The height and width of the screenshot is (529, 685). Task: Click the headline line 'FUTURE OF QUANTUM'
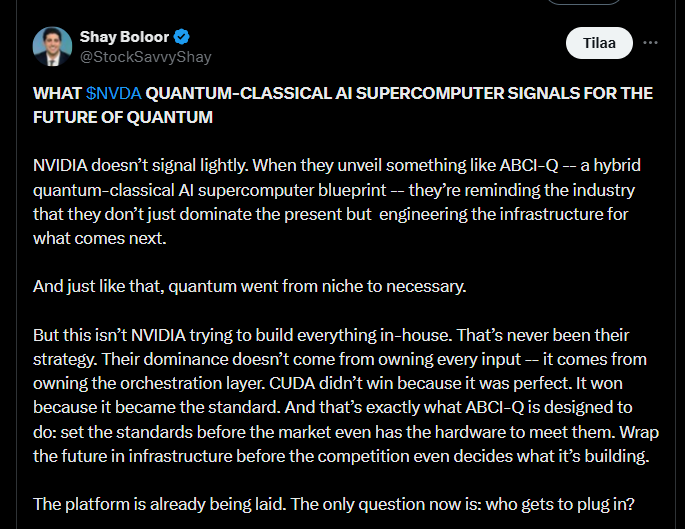[123, 118]
